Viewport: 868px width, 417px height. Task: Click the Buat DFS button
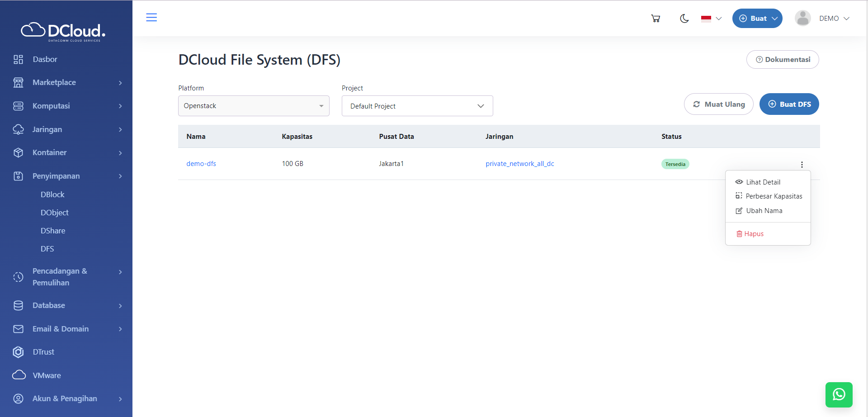pyautogui.click(x=789, y=104)
